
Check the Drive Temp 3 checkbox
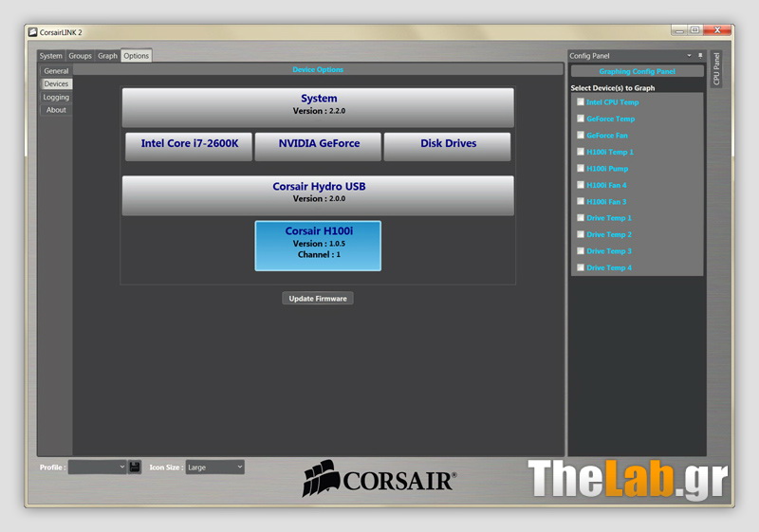tap(581, 250)
